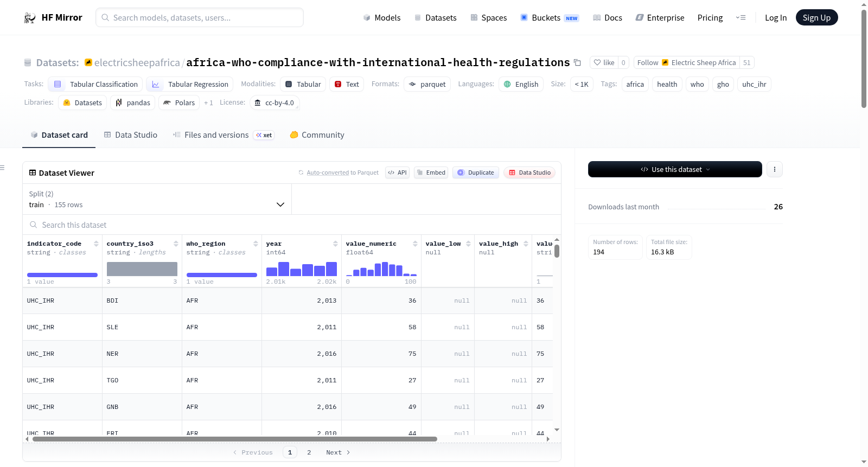Open the three-dot dataset options menu
The image size is (868, 467).
(774, 169)
